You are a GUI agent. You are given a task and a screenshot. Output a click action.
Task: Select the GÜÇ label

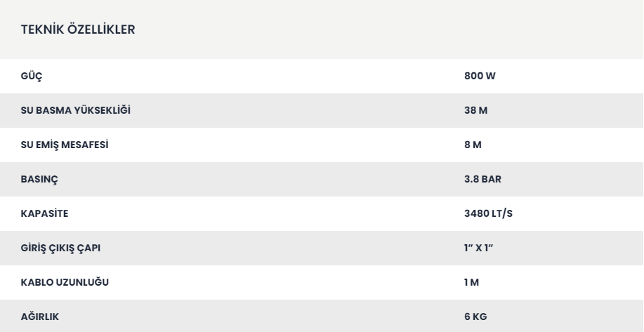pos(31,77)
